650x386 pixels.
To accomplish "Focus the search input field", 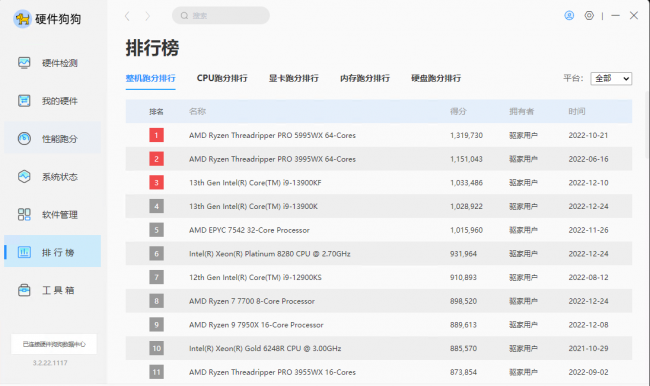I will pyautogui.click(x=221, y=16).
